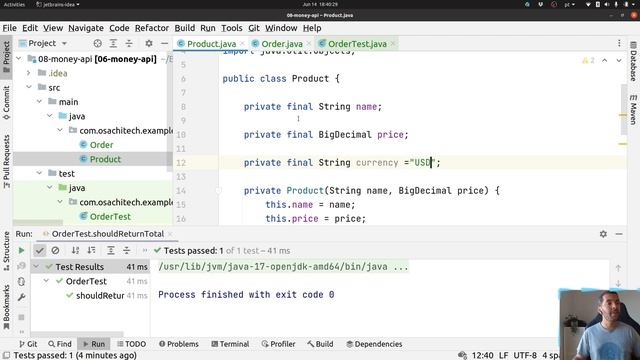
Task: Open the Commit side panel
Action: point(6,102)
